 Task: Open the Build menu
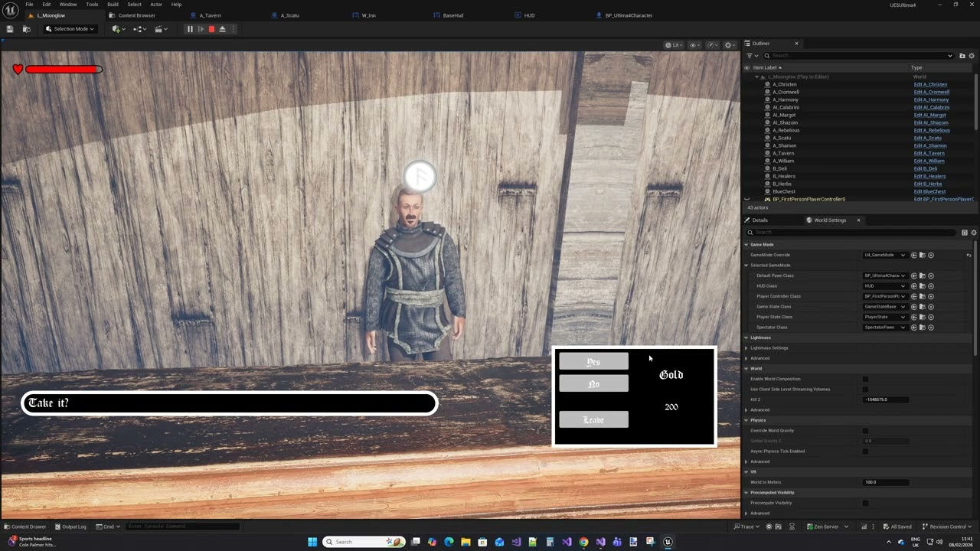tap(113, 5)
